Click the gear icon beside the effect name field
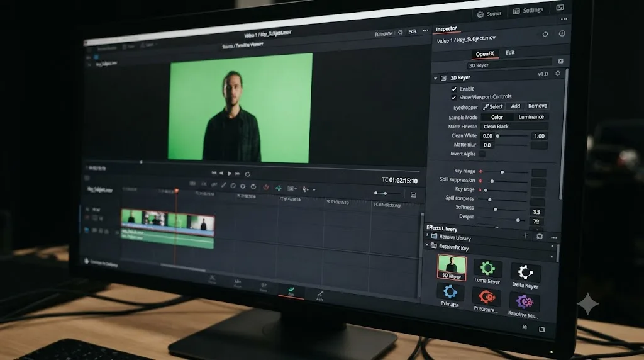 pos(560,61)
